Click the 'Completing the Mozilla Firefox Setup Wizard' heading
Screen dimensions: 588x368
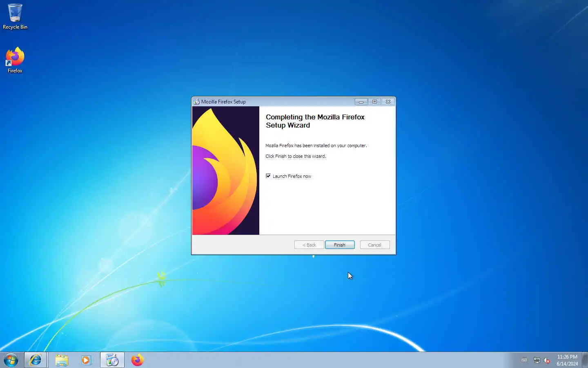(x=315, y=121)
